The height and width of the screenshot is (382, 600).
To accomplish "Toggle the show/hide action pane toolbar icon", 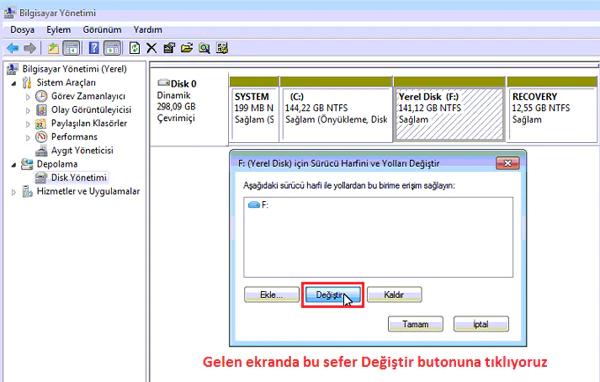I will click(x=112, y=48).
